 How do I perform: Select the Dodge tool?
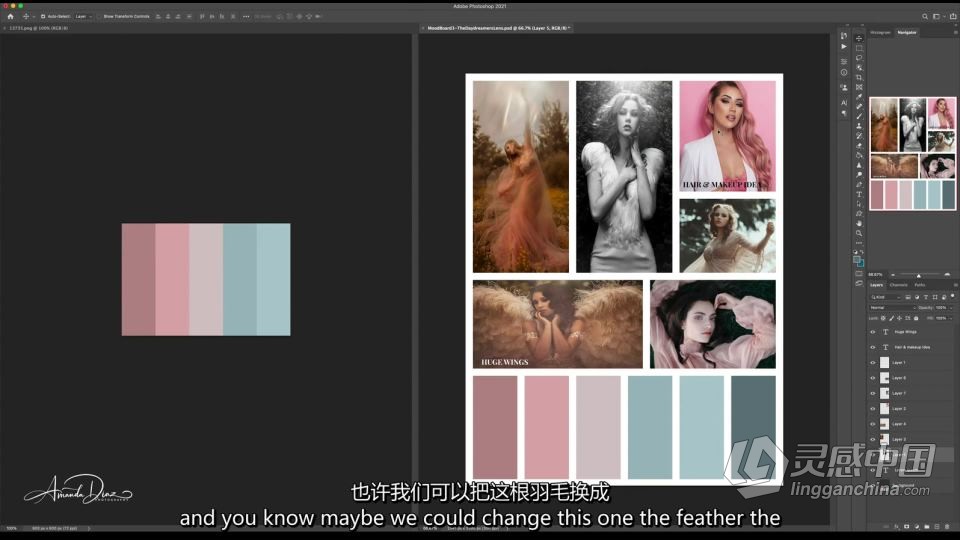point(859,175)
